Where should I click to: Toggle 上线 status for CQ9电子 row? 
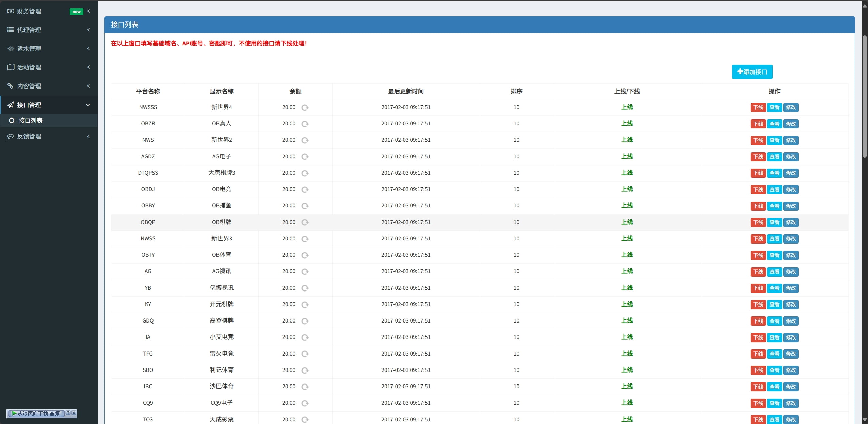coord(627,403)
